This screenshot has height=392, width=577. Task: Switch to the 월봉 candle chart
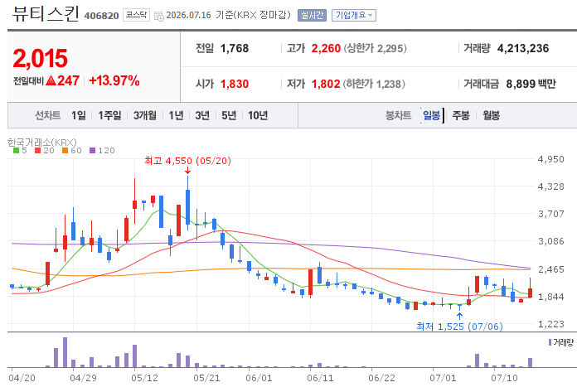[492, 115]
